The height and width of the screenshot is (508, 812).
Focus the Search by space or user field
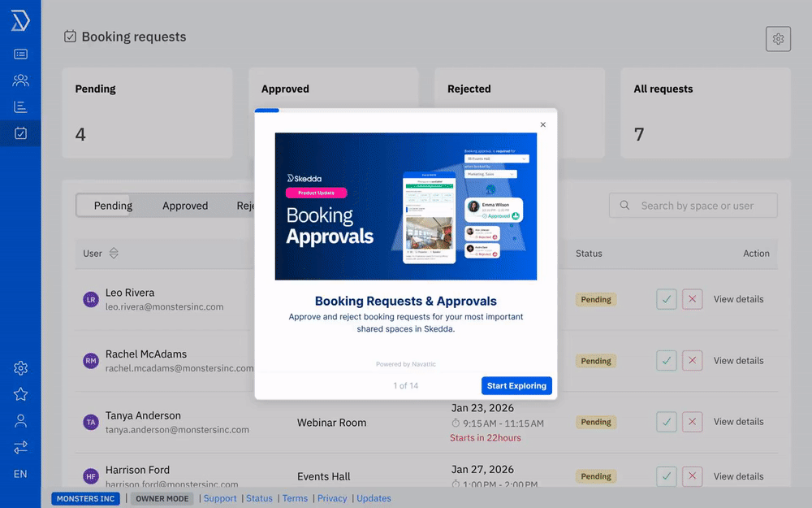tap(693, 206)
